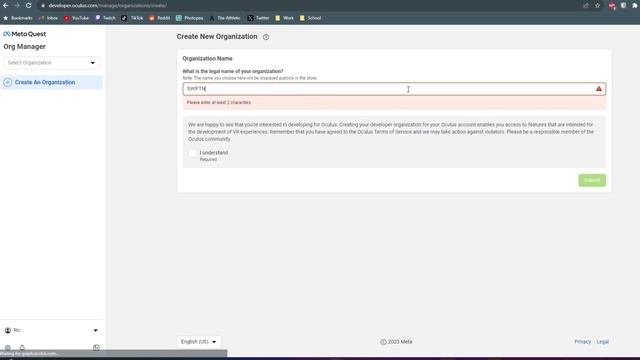Image resolution: width=640 pixels, height=360 pixels.
Task: Open the notifications bell icon
Action: [x=22, y=348]
